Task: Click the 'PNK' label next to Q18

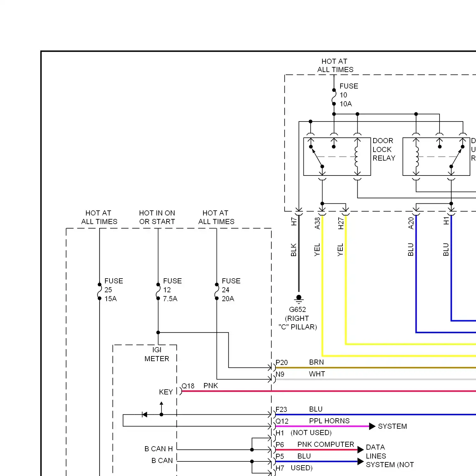Action: 211,386
